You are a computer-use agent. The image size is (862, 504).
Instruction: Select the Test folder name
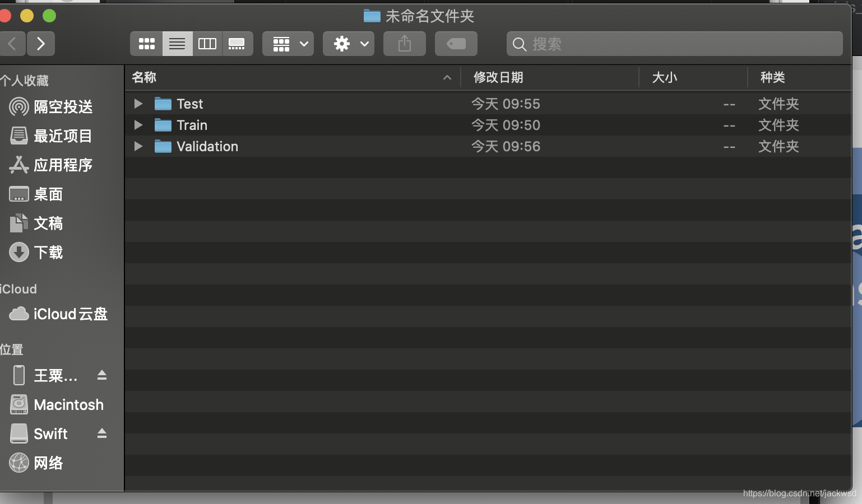tap(190, 104)
